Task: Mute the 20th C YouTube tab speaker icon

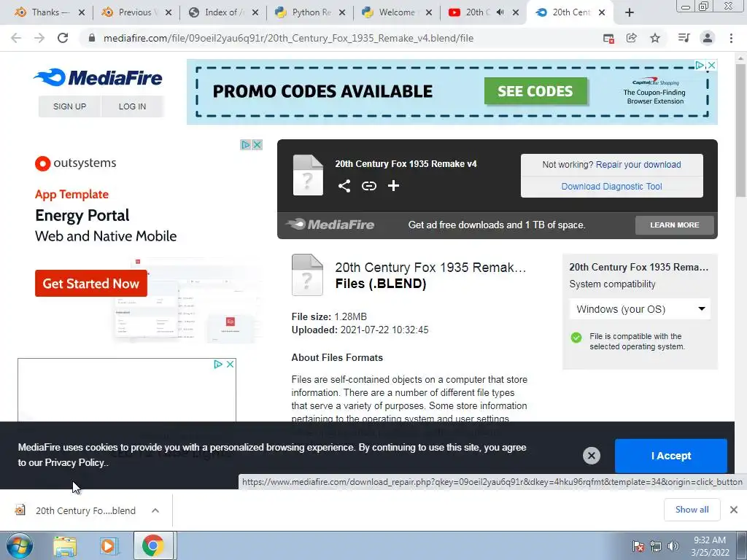Action: click(x=500, y=12)
